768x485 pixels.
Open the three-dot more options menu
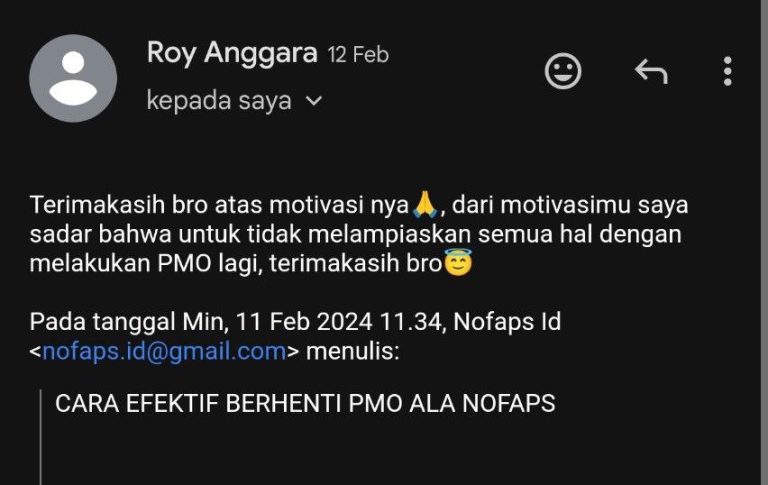727,72
